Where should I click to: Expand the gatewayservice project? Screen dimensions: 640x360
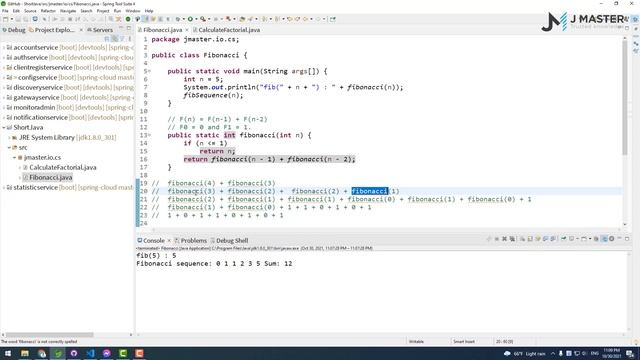tap(4, 98)
